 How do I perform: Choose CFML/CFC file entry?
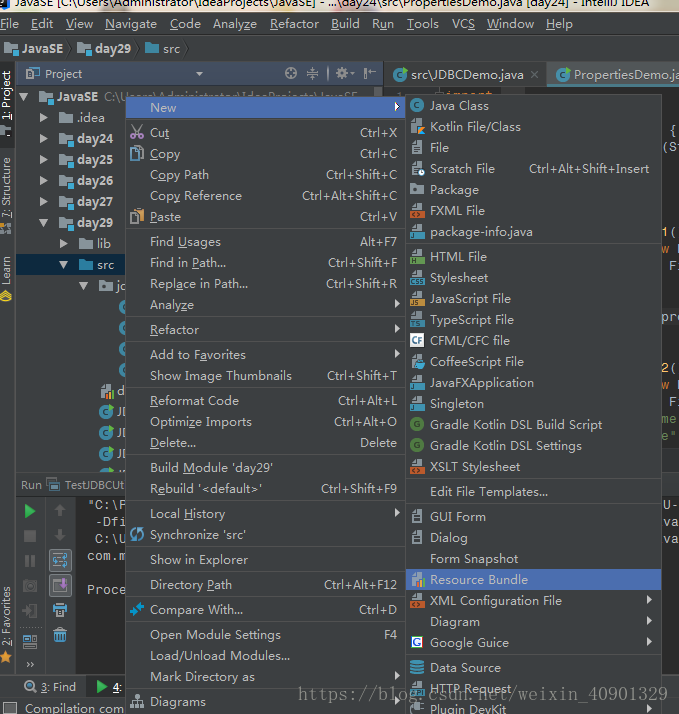(533, 341)
